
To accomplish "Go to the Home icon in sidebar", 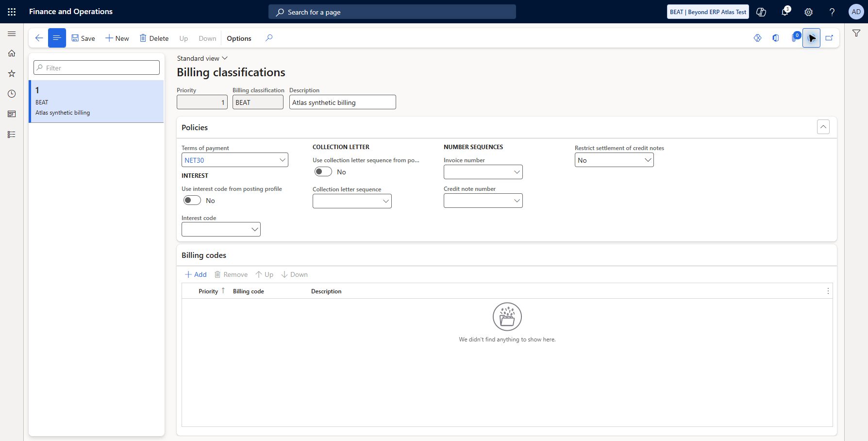I will click(12, 53).
